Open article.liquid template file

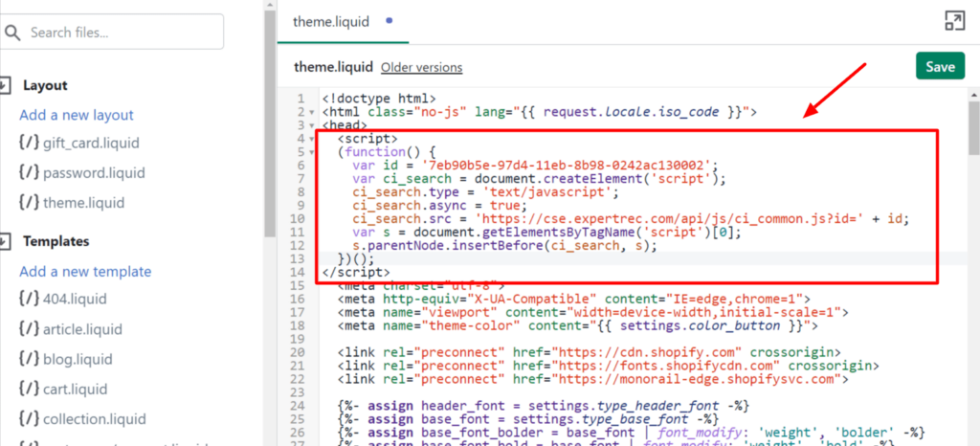82,329
